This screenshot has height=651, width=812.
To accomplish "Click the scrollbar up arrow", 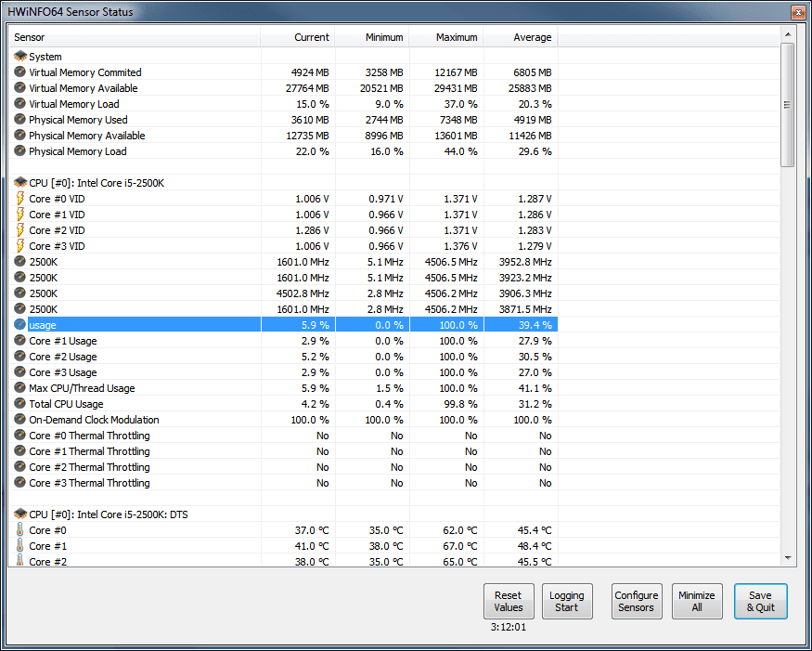I will pos(788,34).
